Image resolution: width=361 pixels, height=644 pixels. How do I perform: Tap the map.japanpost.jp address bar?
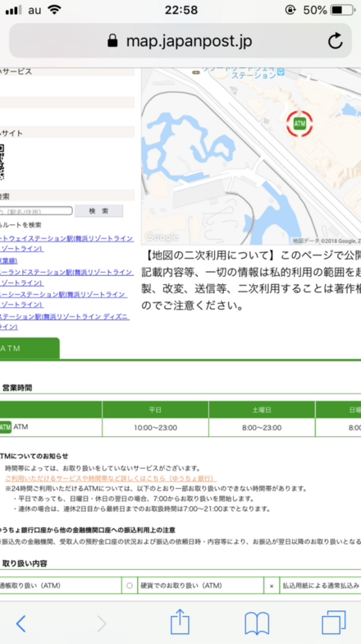[x=180, y=41]
